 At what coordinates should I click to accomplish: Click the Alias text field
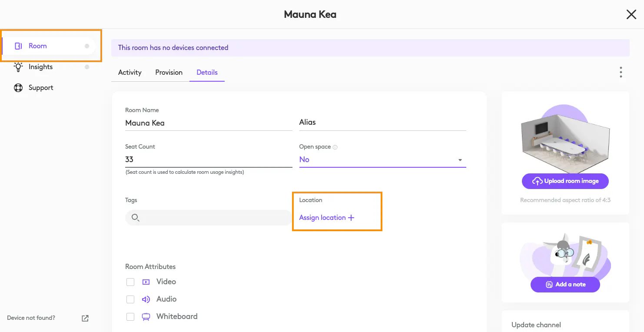pos(382,123)
